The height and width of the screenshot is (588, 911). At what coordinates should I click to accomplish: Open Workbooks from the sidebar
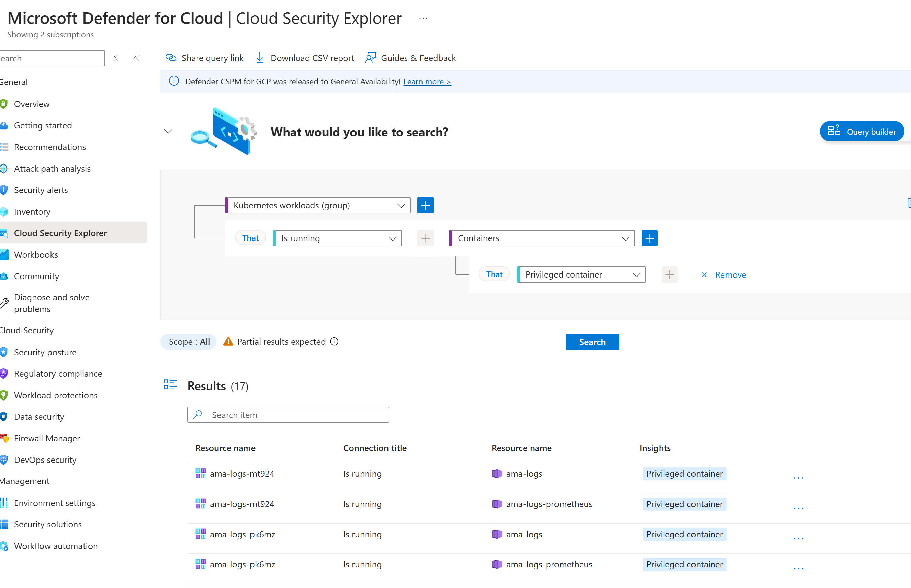click(36, 254)
